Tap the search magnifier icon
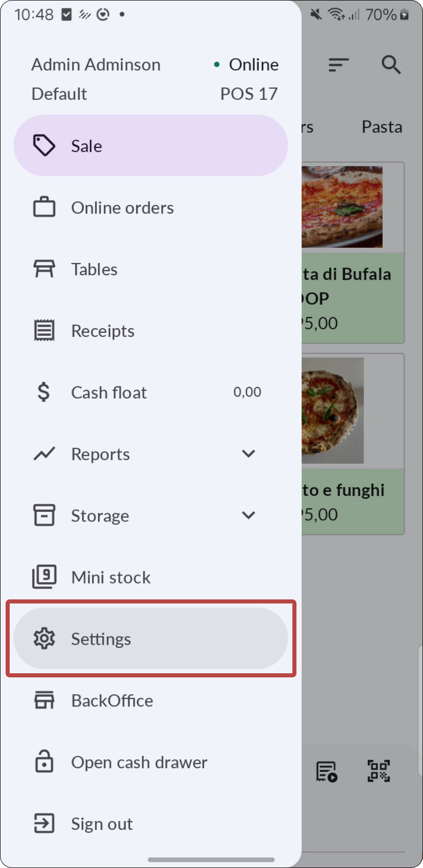423x868 pixels. point(391,65)
